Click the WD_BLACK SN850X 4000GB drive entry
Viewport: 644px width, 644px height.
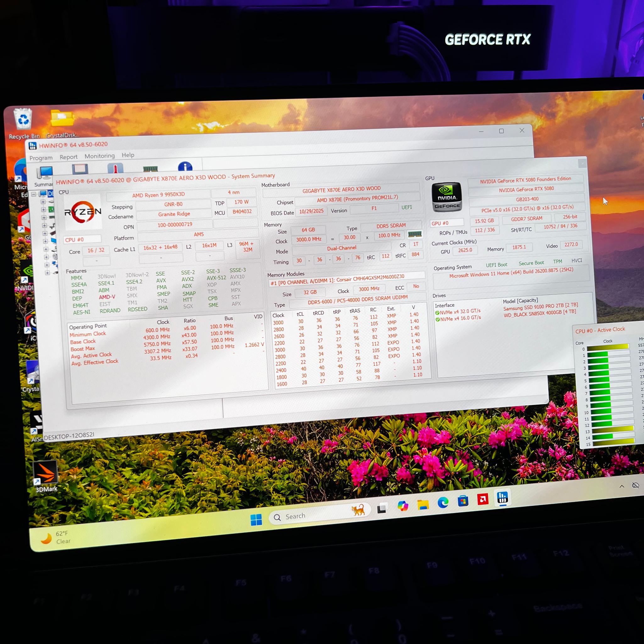tap(540, 313)
